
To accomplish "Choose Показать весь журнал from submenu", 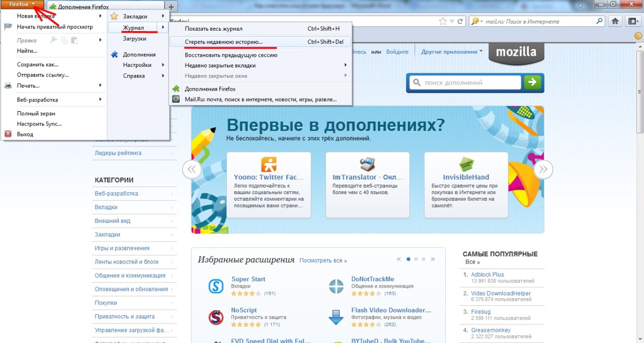I will (x=213, y=29).
